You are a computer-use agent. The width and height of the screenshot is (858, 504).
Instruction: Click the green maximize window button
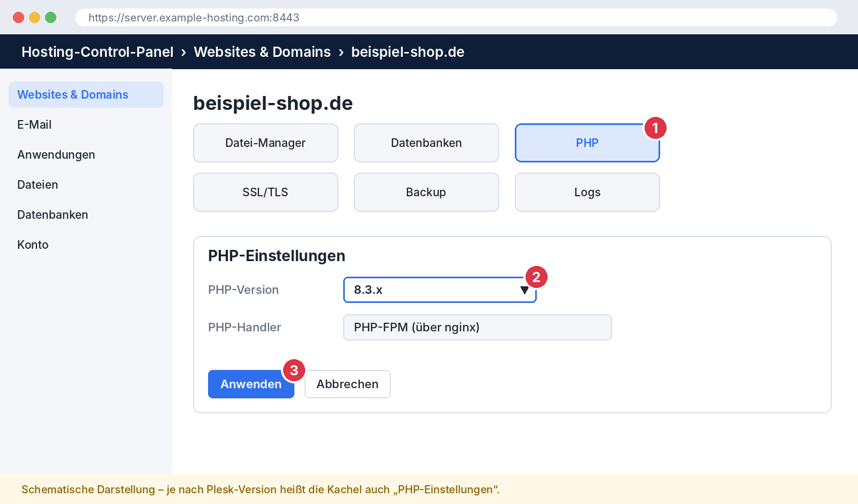51,17
